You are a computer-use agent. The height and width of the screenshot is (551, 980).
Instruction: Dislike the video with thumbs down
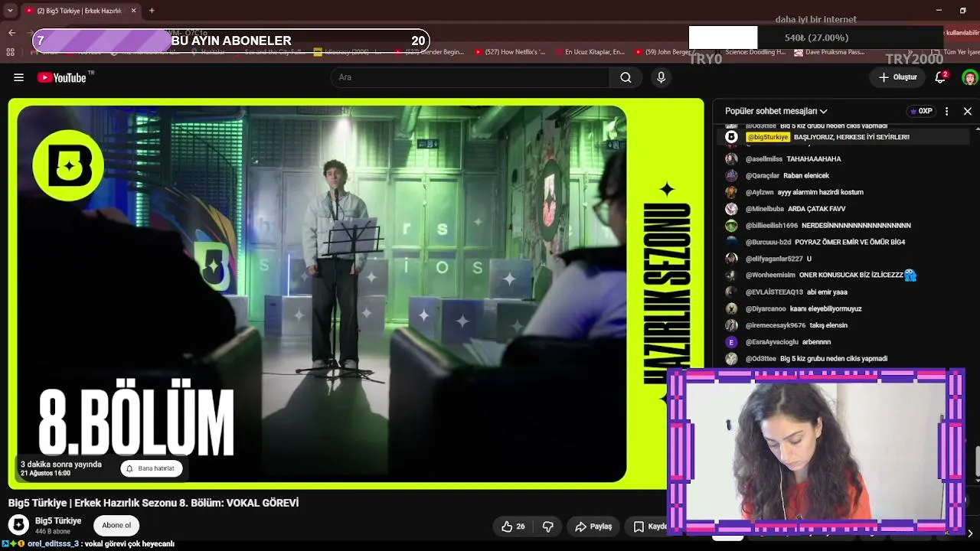tap(548, 527)
